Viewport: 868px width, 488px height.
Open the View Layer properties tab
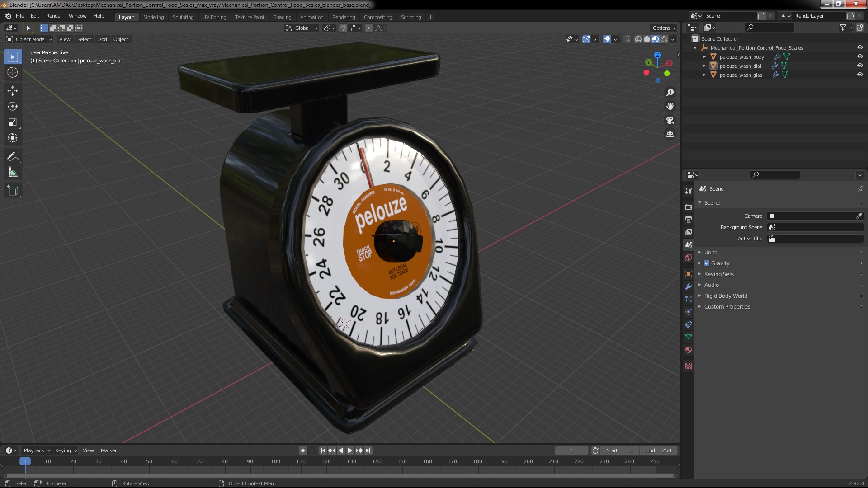[689, 232]
